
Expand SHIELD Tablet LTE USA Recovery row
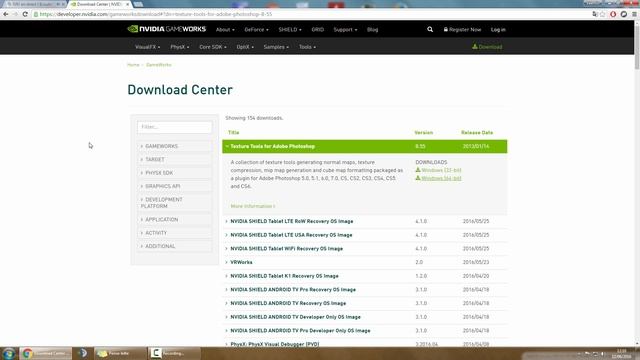[364, 235]
